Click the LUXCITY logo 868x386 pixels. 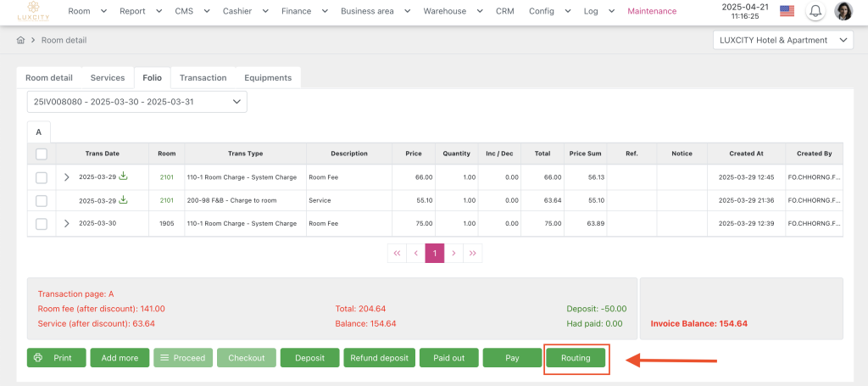click(x=34, y=11)
